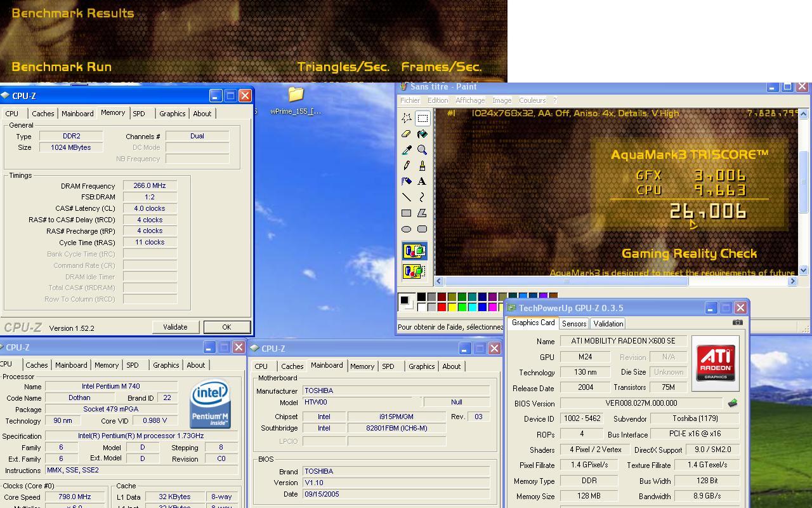The width and height of the screenshot is (812, 508).
Task: Pick the cyan swatch in Paint palette
Action: [472, 307]
